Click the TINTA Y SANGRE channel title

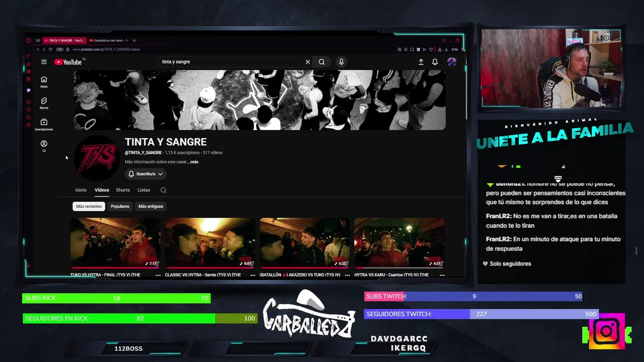166,142
